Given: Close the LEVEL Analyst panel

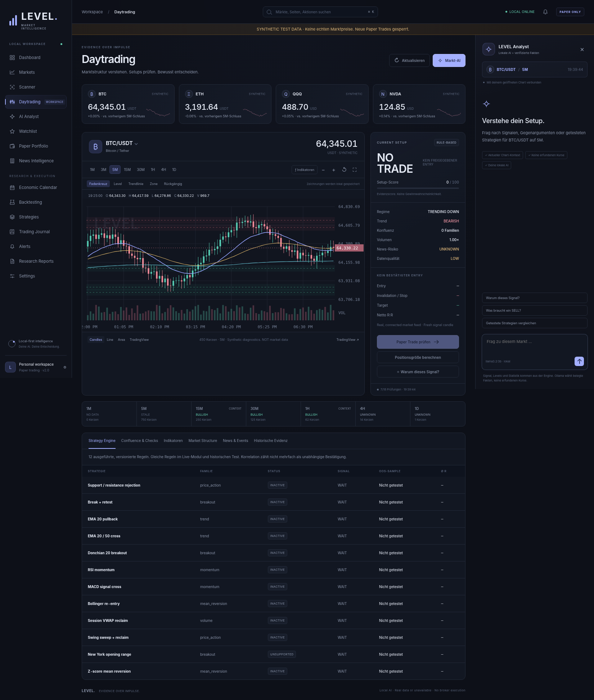Looking at the screenshot, I should 582,50.
